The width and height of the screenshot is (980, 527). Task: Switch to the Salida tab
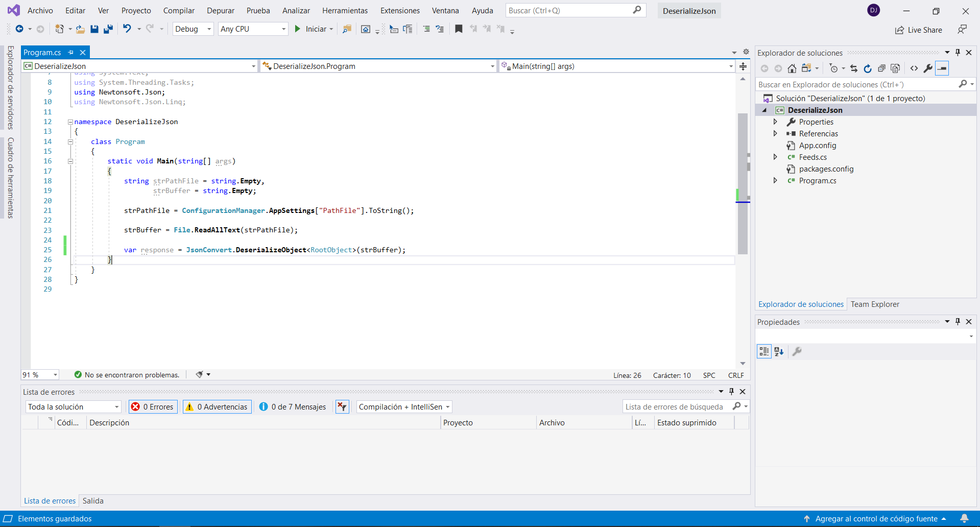point(93,501)
